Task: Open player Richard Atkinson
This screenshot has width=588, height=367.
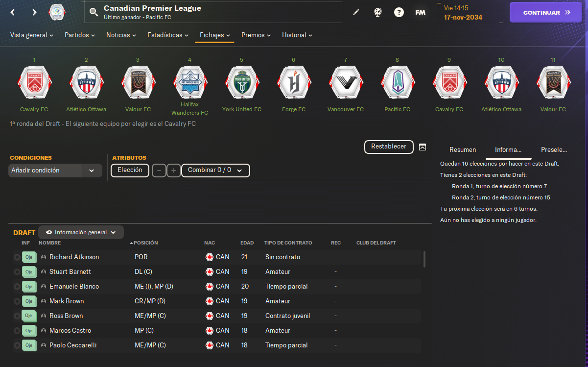Action: point(74,257)
